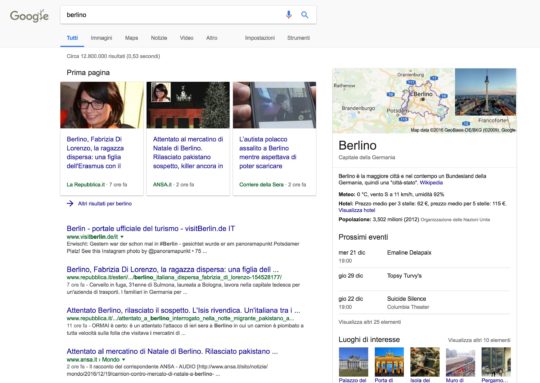Open Fabrizia Di Lorenzo news card photo

click(x=102, y=105)
